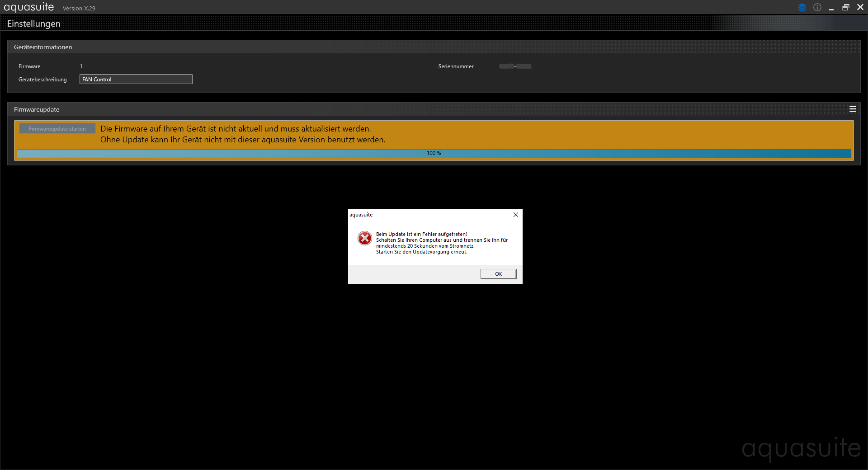Viewport: 868px width, 470px height.
Task: Open the Firmwareupdate hamburger menu
Action: pos(853,109)
